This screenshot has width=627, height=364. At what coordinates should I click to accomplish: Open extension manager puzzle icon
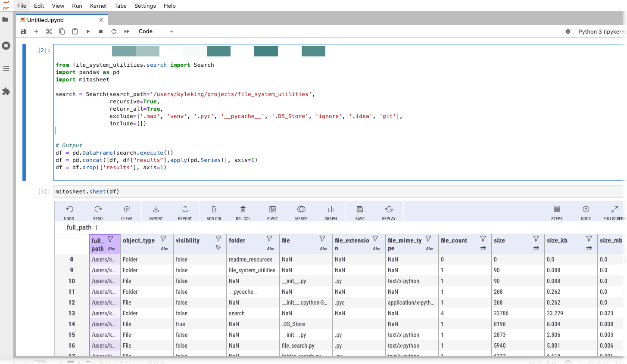point(6,91)
